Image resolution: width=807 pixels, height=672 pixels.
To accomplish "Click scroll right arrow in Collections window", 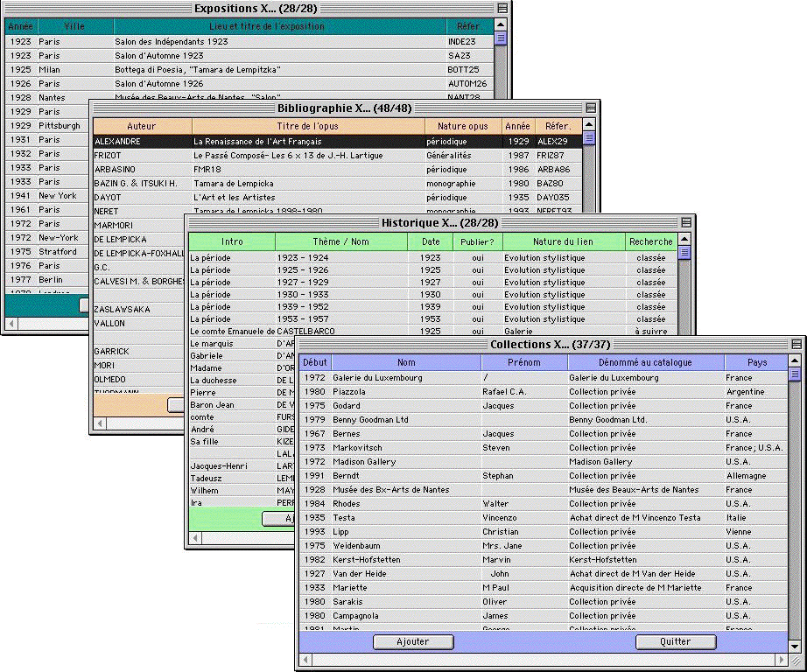I will (782, 659).
